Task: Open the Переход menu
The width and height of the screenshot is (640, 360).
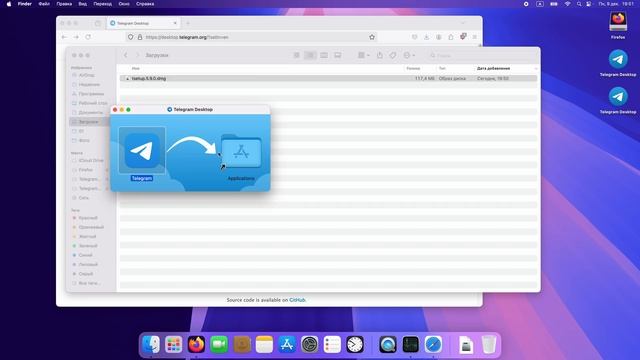Action: 102,4
